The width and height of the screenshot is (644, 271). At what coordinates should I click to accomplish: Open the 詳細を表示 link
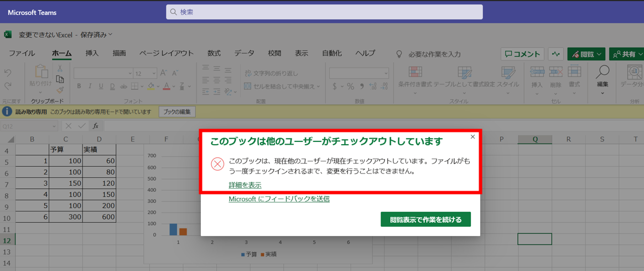click(245, 186)
